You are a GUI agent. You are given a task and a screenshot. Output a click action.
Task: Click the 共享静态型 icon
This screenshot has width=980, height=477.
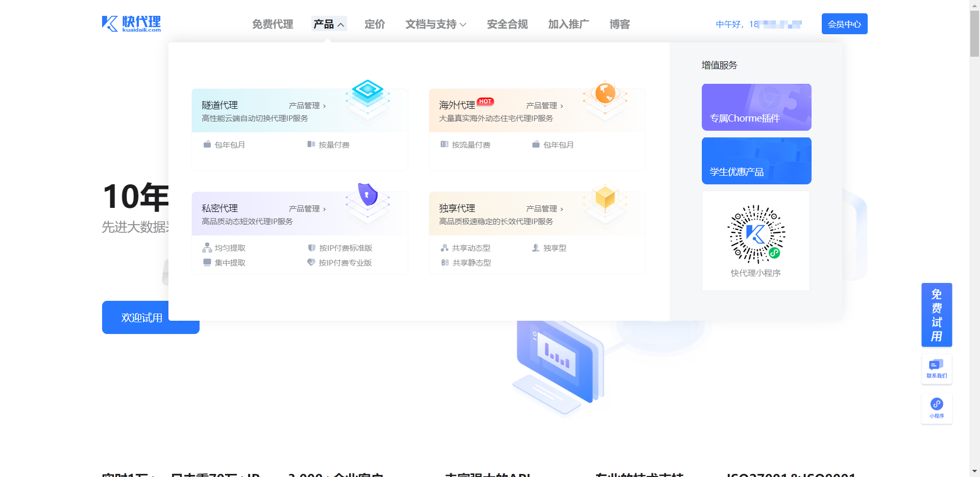(x=445, y=263)
